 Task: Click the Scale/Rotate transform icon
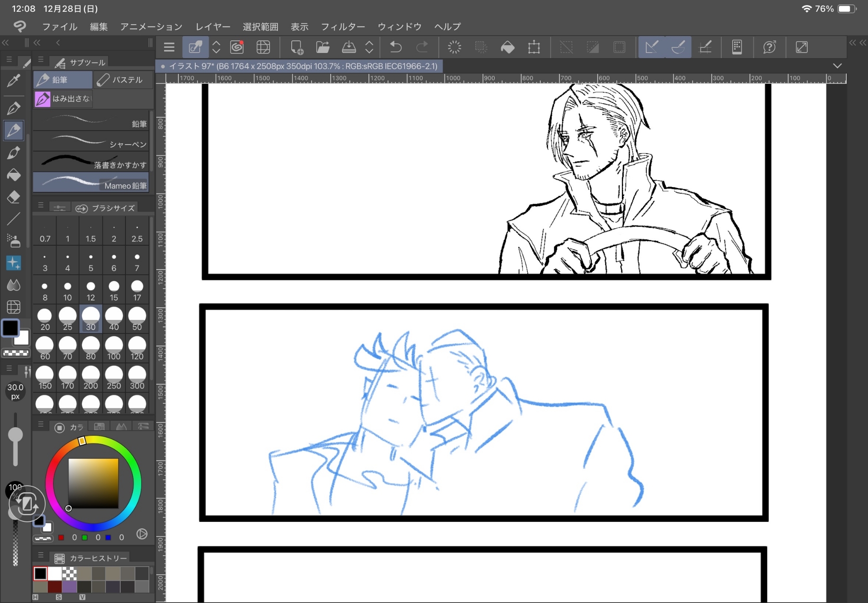click(x=534, y=47)
